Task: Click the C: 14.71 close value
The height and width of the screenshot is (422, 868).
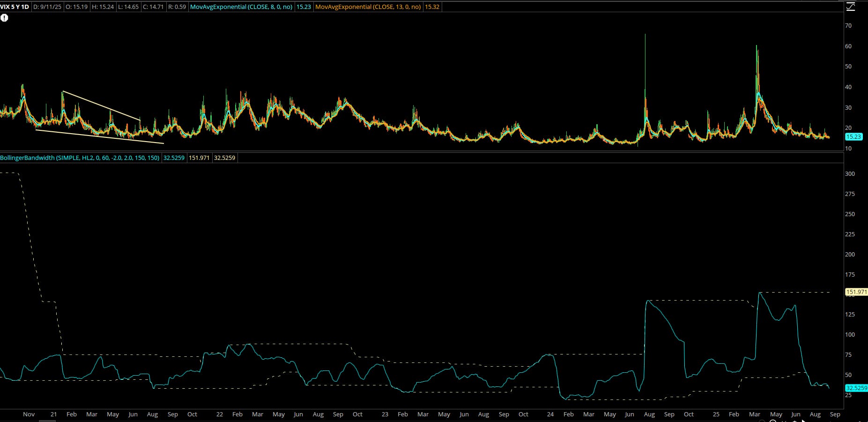Action: coord(153,7)
